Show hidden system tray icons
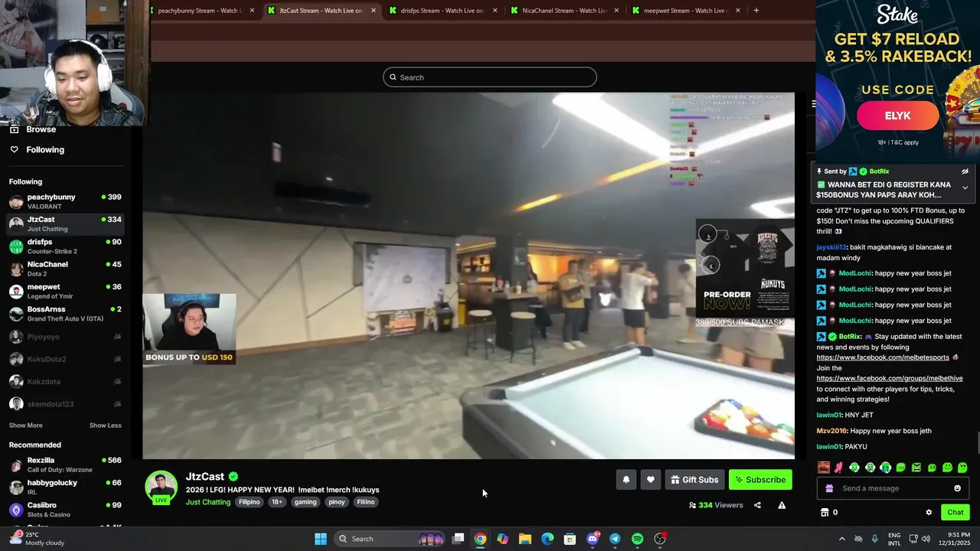980x551 pixels. point(842,539)
